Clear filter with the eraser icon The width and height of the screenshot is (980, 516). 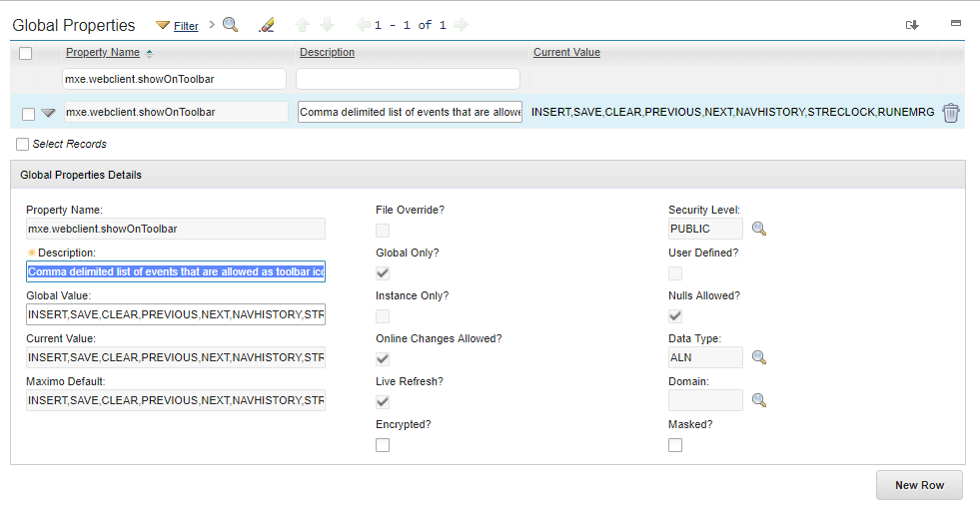click(267, 25)
